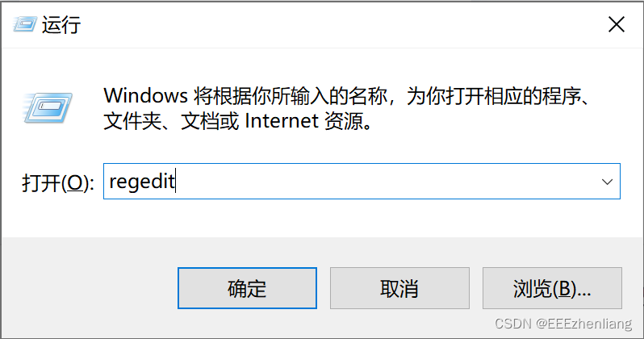Click the typed regedit text
644x339 pixels.
[142, 182]
